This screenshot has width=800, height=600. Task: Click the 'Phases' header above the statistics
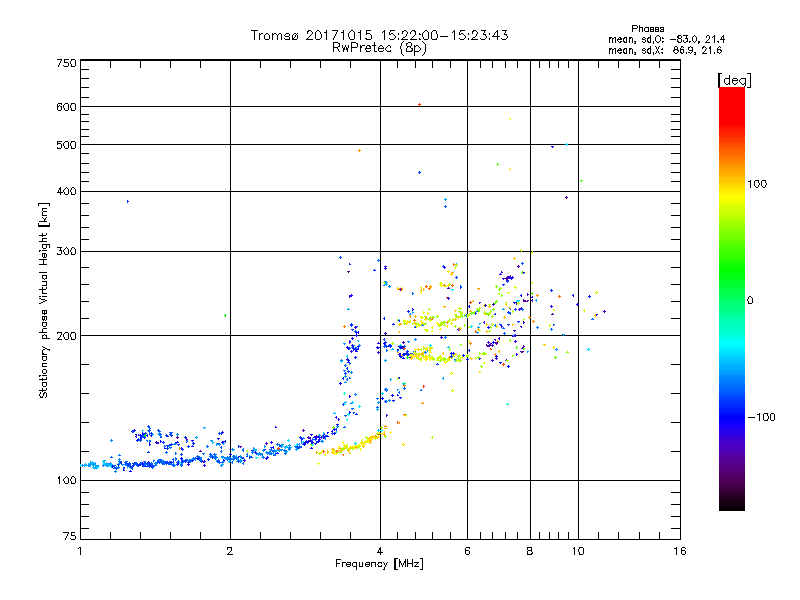click(647, 29)
